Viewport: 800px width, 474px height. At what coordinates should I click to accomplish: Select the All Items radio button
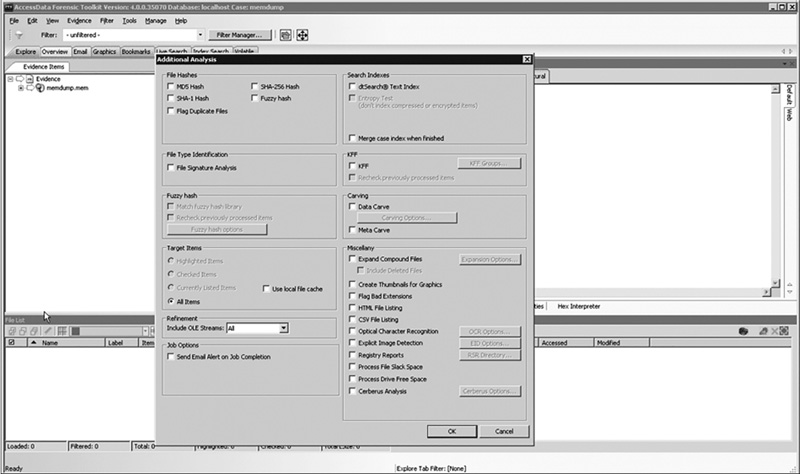click(171, 302)
